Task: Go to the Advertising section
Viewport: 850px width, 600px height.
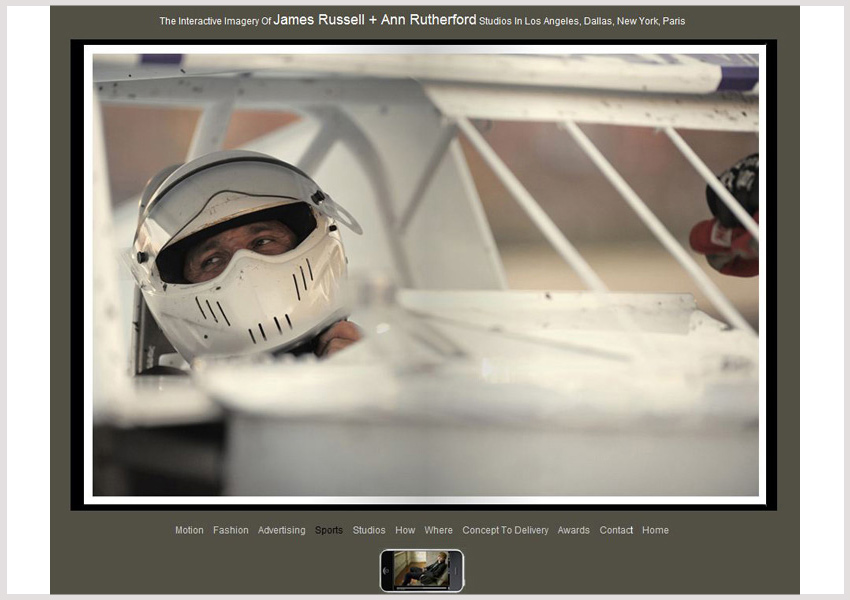Action: click(x=281, y=530)
